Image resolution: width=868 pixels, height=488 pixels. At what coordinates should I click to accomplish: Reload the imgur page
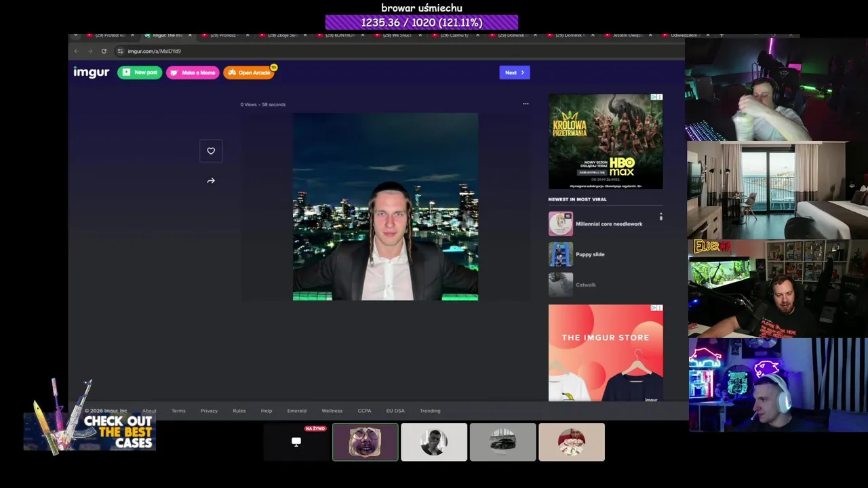click(104, 51)
